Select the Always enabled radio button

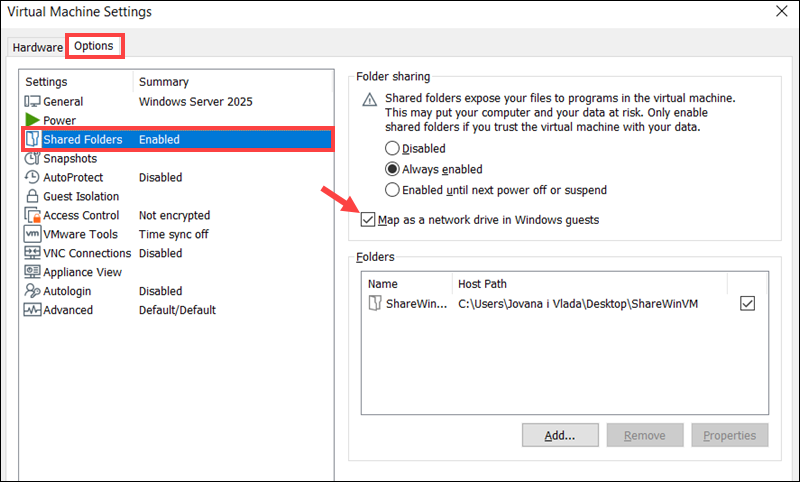point(393,170)
